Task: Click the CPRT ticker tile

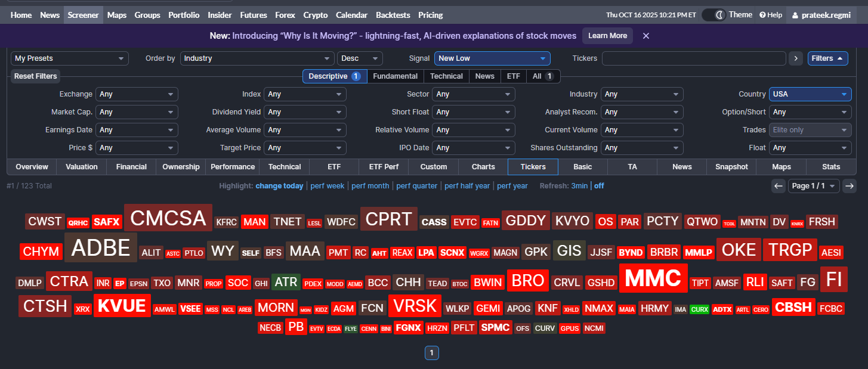Action: (388, 219)
